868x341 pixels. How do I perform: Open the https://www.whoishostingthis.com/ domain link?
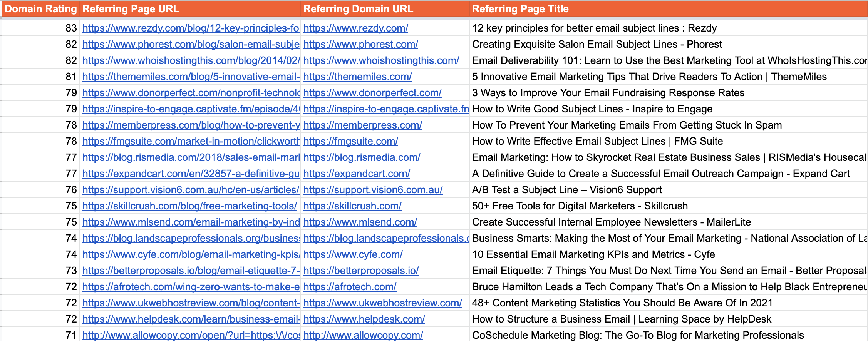tap(381, 60)
